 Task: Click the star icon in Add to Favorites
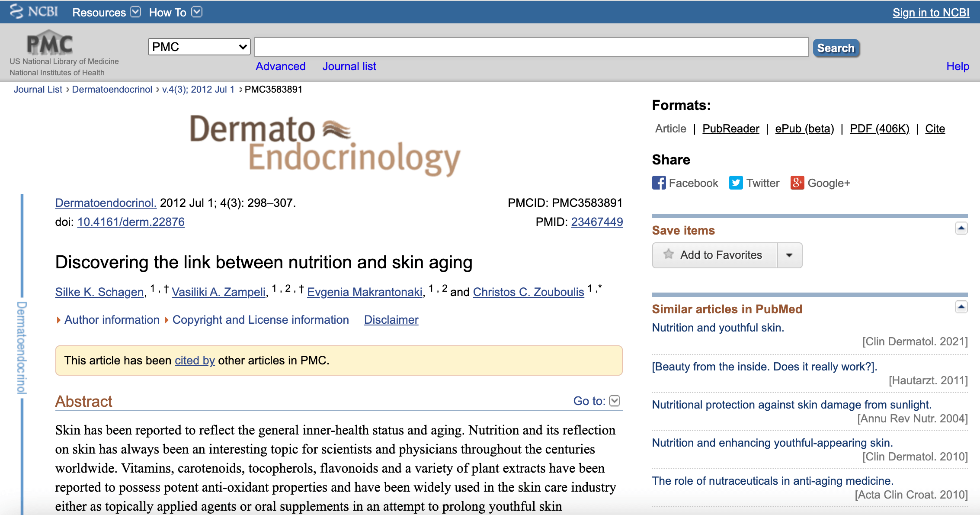coord(669,254)
